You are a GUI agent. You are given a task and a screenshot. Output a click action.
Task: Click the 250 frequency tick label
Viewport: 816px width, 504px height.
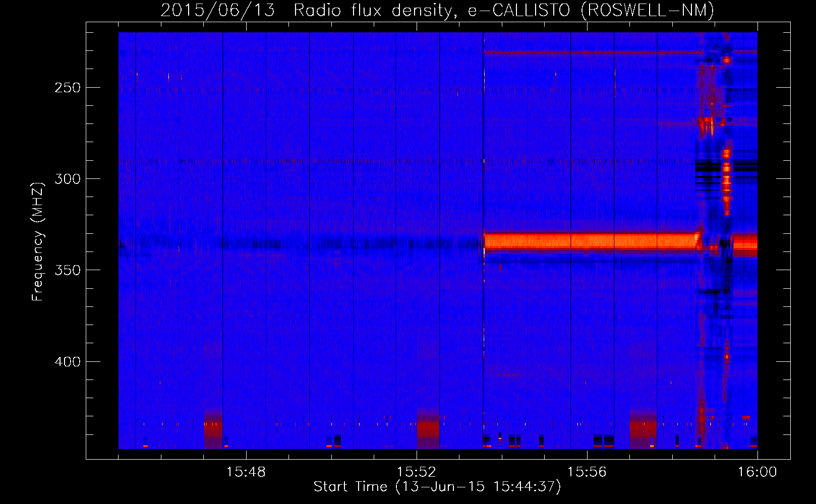tap(68, 88)
